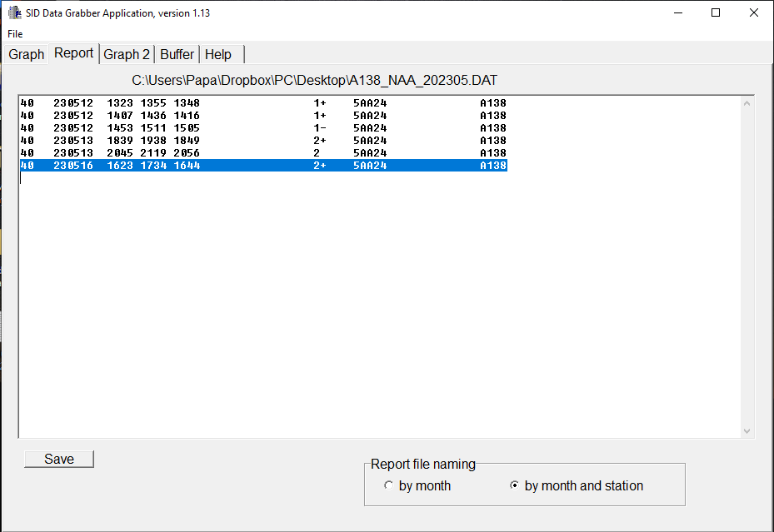This screenshot has width=774, height=532.
Task: Click the importance value 1- in third row
Action: tap(320, 127)
